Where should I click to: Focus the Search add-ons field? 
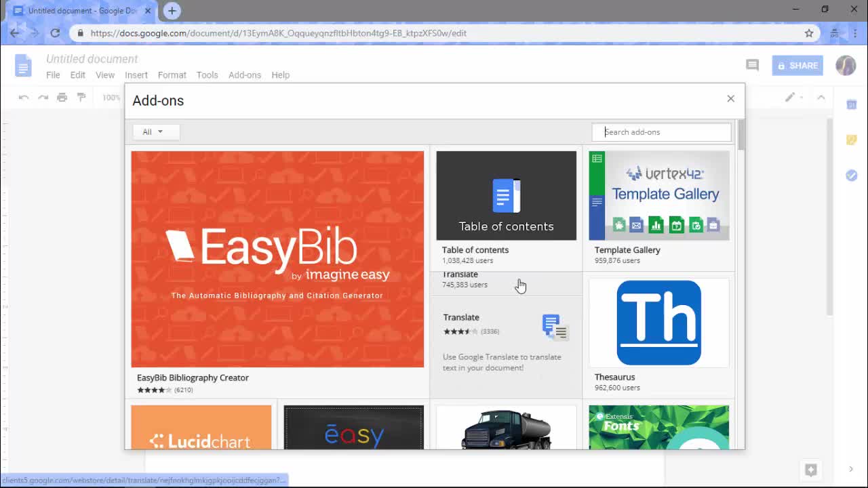coord(661,132)
